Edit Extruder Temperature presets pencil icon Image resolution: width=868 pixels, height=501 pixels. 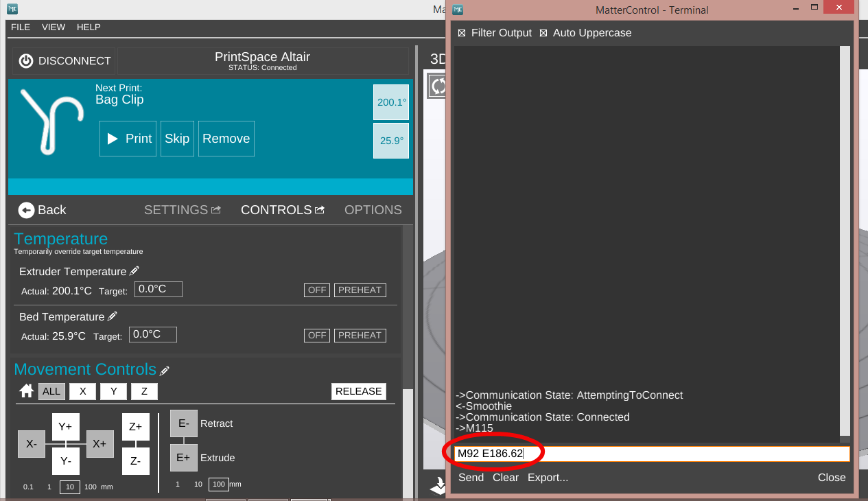(134, 271)
